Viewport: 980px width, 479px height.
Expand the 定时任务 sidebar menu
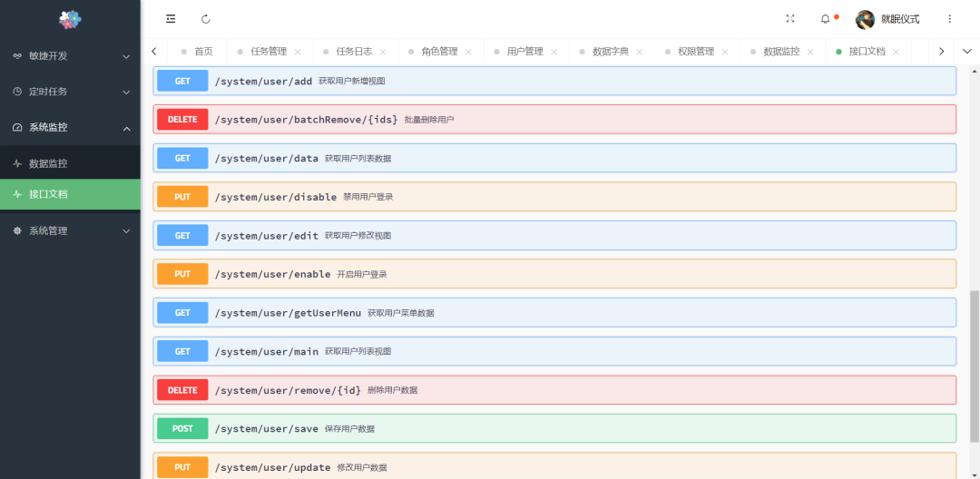70,92
